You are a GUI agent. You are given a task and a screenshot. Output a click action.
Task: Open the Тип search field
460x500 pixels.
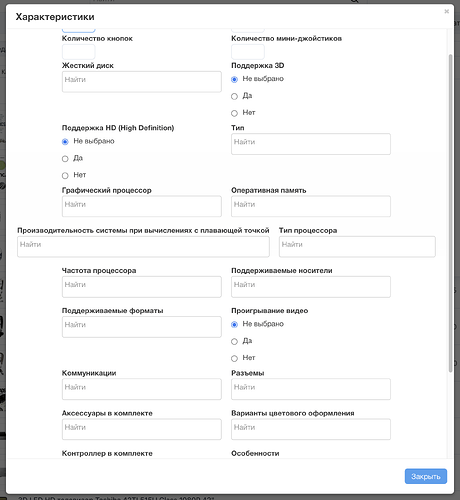311,144
